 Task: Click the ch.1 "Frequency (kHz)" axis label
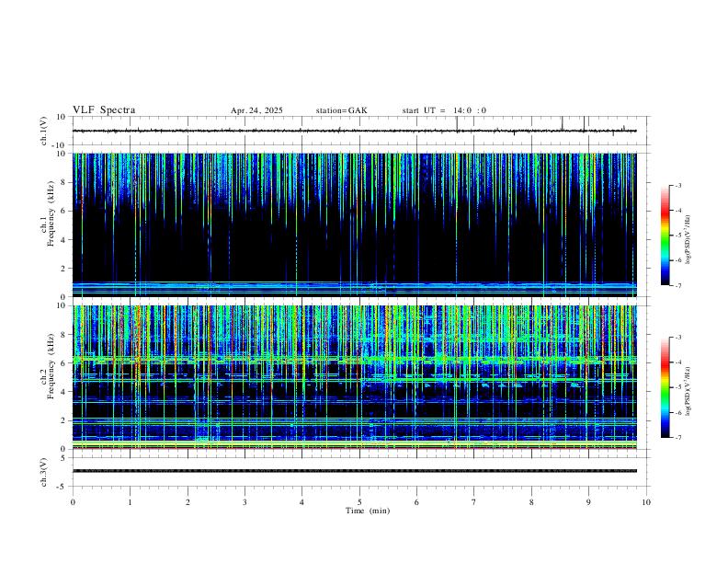(51, 212)
